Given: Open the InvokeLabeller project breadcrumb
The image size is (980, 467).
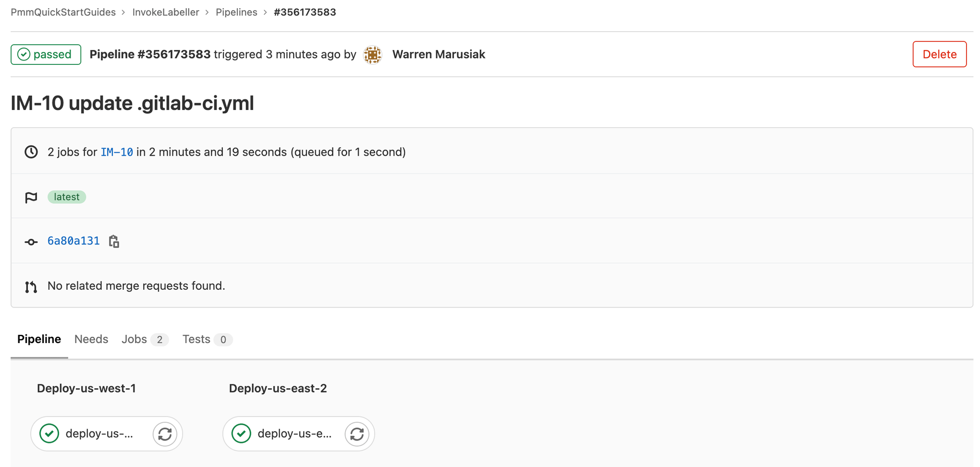Looking at the screenshot, I should click(x=166, y=12).
